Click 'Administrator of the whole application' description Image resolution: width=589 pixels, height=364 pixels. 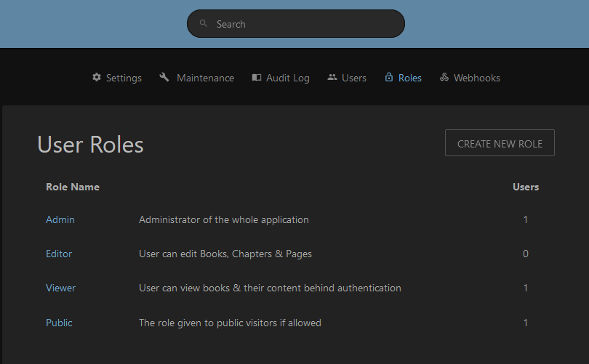click(224, 219)
